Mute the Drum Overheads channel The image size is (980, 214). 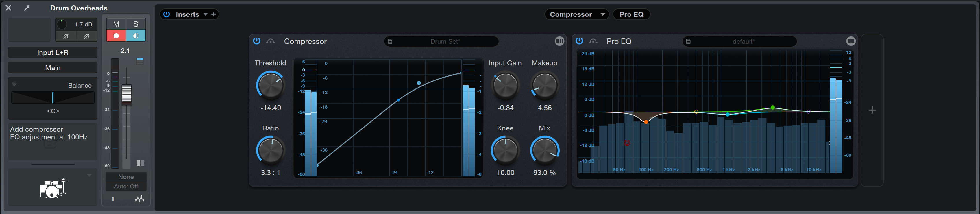coord(116,24)
